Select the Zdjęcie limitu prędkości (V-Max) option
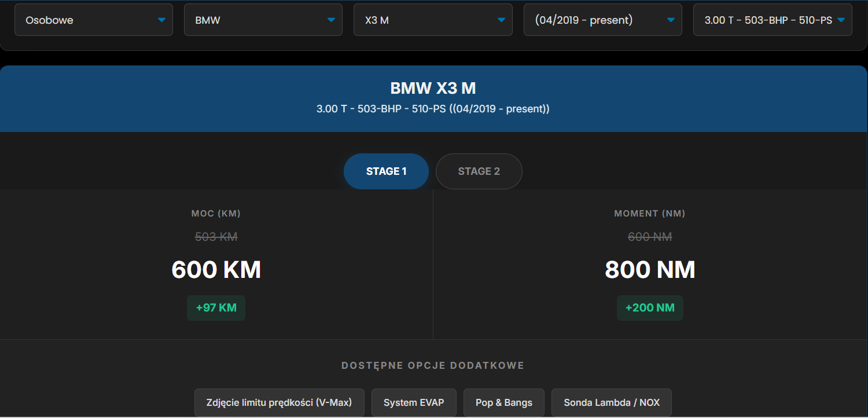This screenshot has height=418, width=868. point(279,402)
